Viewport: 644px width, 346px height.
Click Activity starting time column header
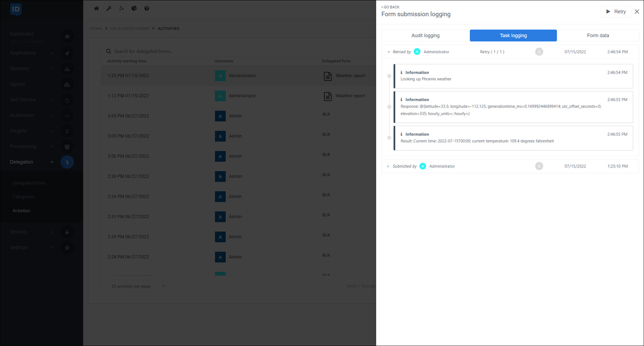coord(127,61)
